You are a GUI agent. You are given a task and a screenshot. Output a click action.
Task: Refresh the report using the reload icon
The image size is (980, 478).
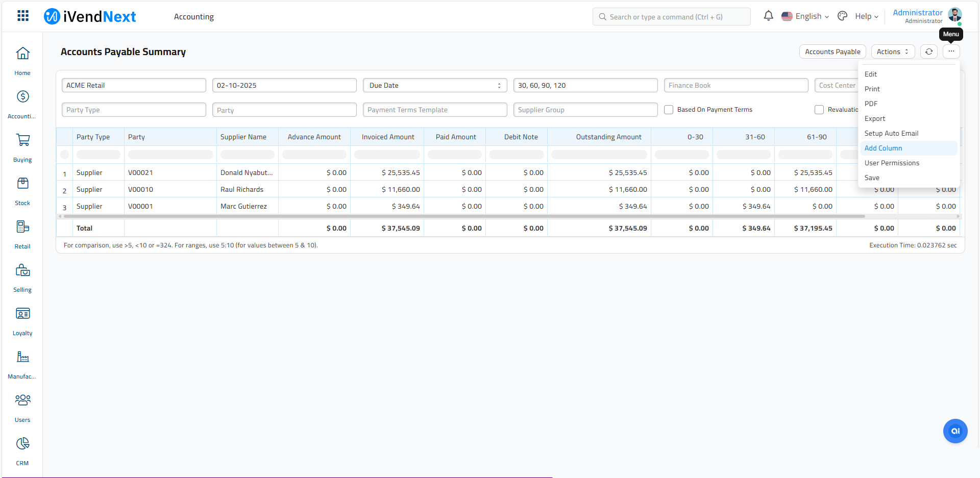click(929, 52)
